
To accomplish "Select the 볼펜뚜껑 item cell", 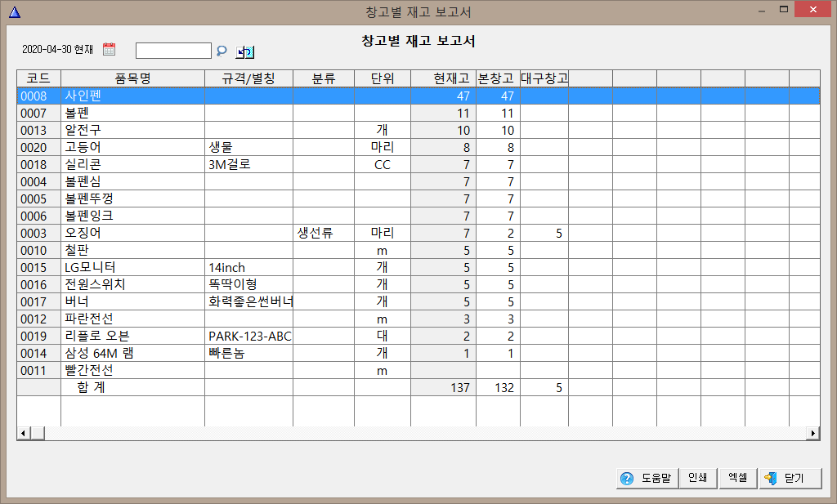I will (x=133, y=198).
